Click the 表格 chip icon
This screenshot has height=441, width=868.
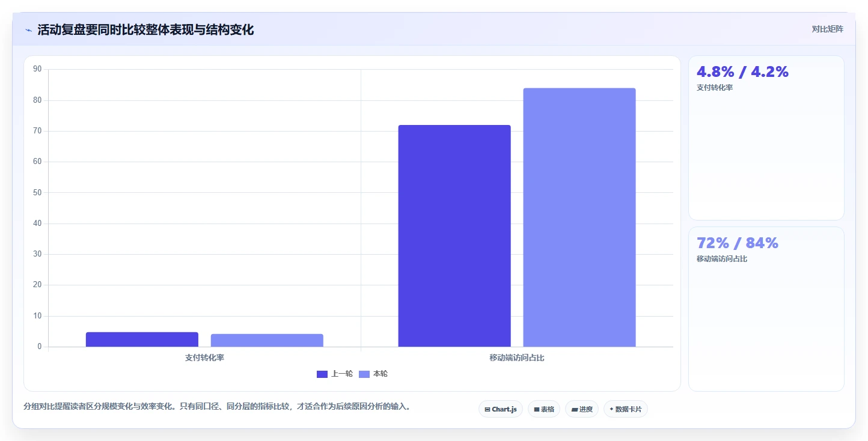pyautogui.click(x=537, y=409)
